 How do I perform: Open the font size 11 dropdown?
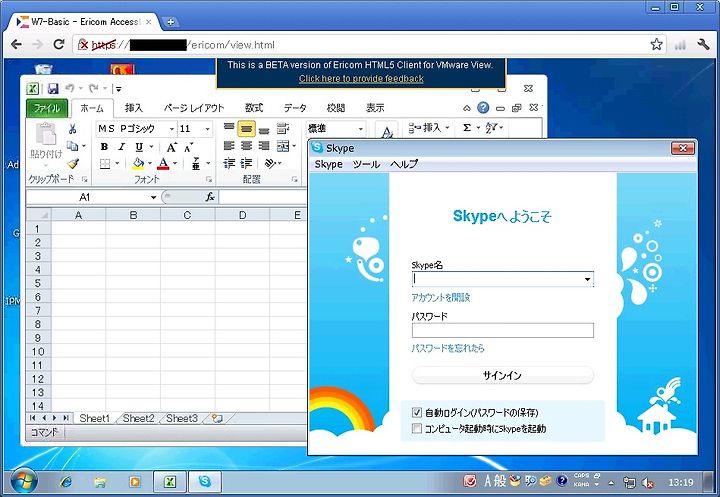click(207, 129)
